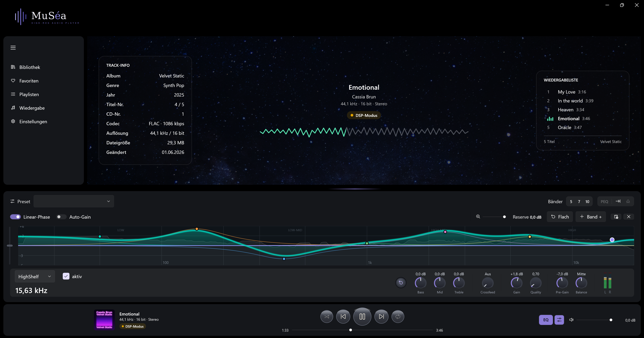Skip to the next track
644x338 pixels.
381,317
